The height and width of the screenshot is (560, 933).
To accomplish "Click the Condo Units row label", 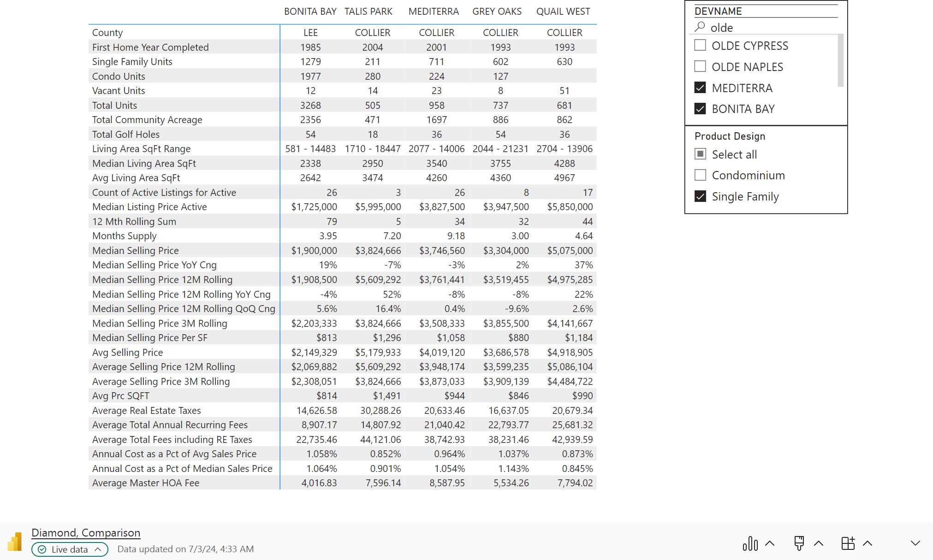I will pos(119,76).
